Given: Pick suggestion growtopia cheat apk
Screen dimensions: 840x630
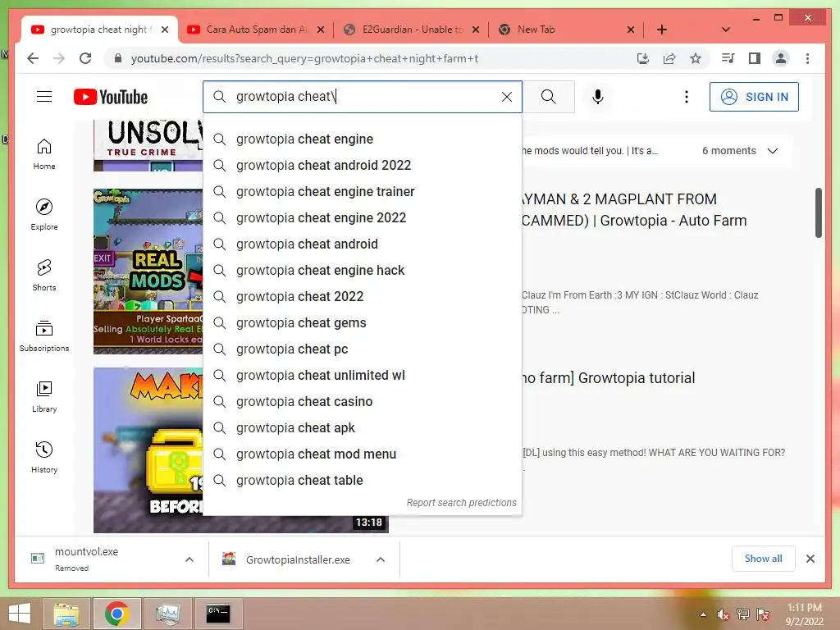Looking at the screenshot, I should 362,428.
